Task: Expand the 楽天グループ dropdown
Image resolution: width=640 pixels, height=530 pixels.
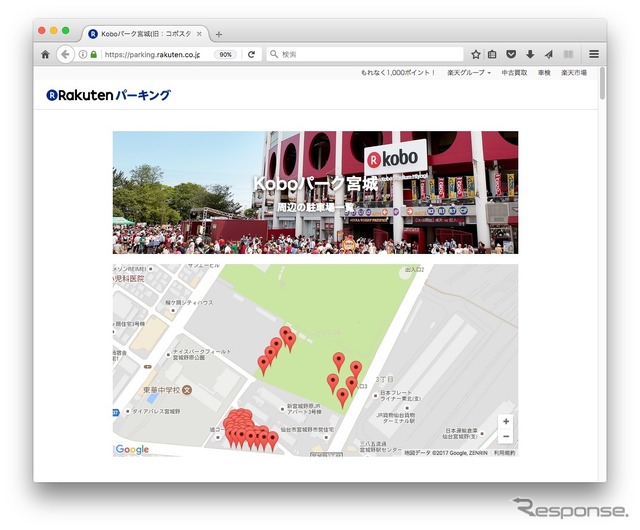Action: [x=469, y=73]
